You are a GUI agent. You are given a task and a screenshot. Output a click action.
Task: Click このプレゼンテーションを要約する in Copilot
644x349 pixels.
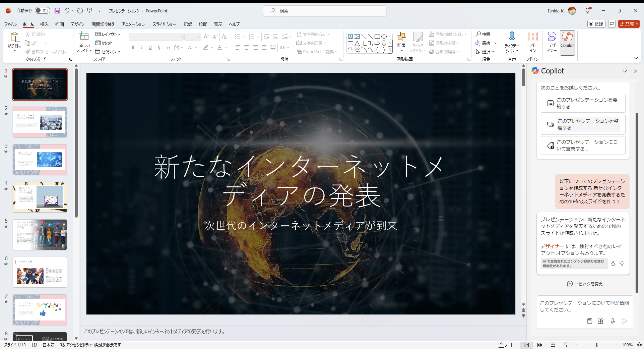[583, 103]
